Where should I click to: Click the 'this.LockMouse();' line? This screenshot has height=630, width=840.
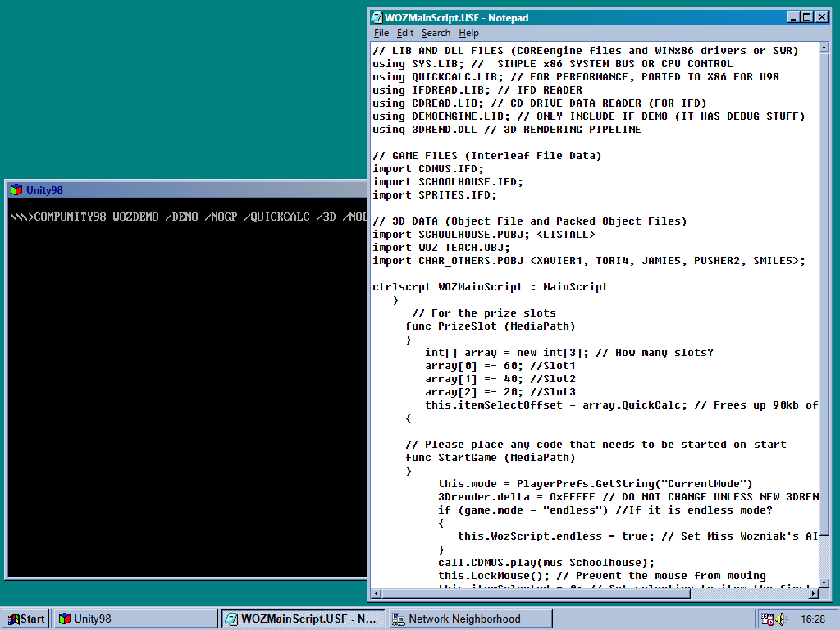(602, 576)
